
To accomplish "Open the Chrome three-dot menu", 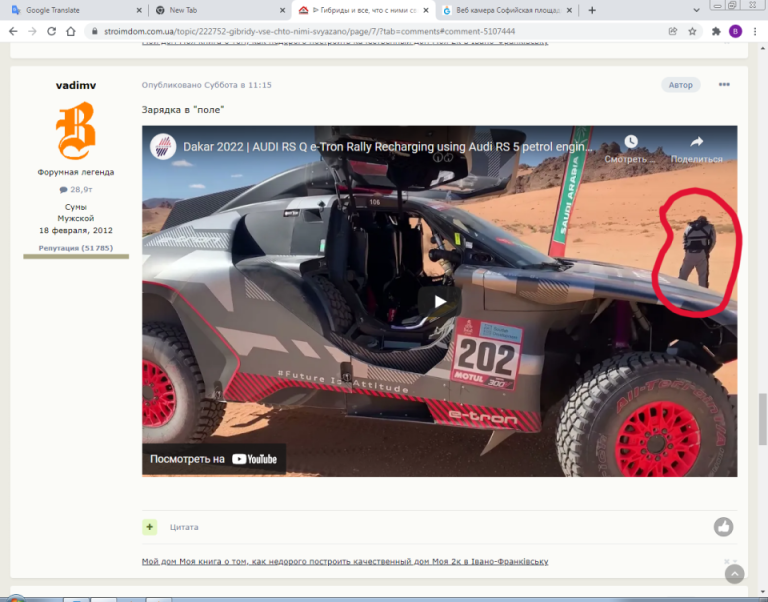I will 755,31.
